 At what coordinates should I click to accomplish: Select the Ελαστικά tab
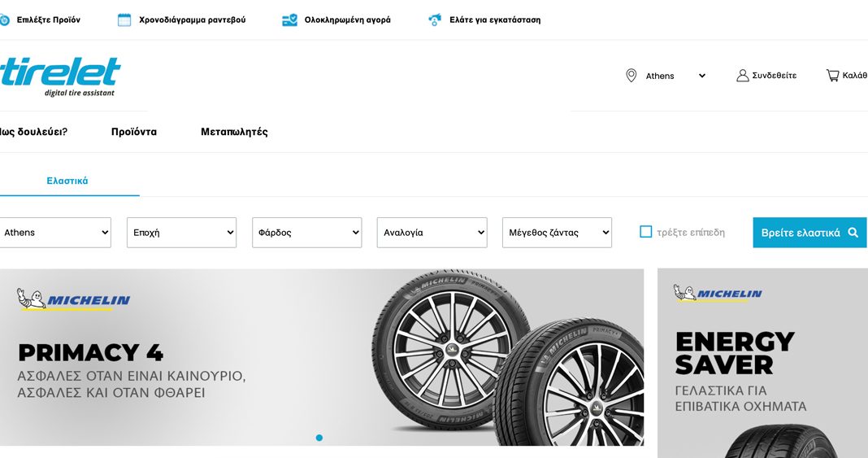67,181
